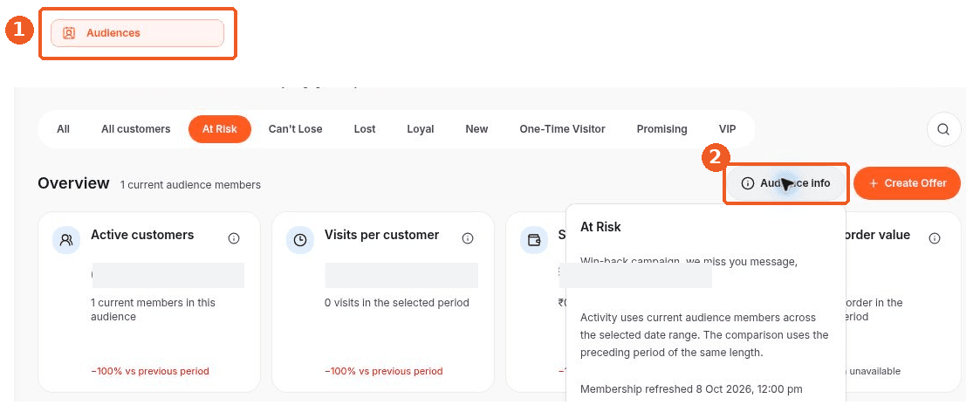
Task: Click the 'Active customers' card title
Action: point(142,235)
